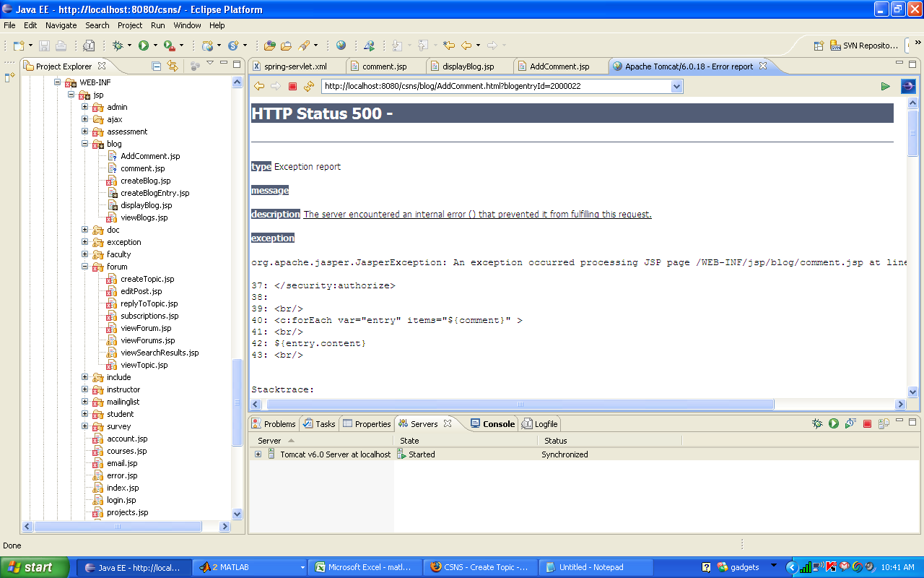Click the Debug bug icon in main toolbar

[118, 46]
